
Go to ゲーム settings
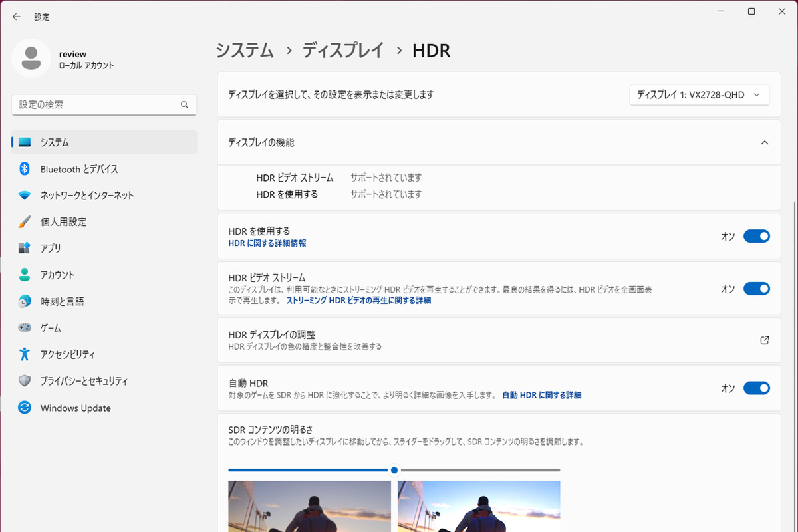coord(104,328)
